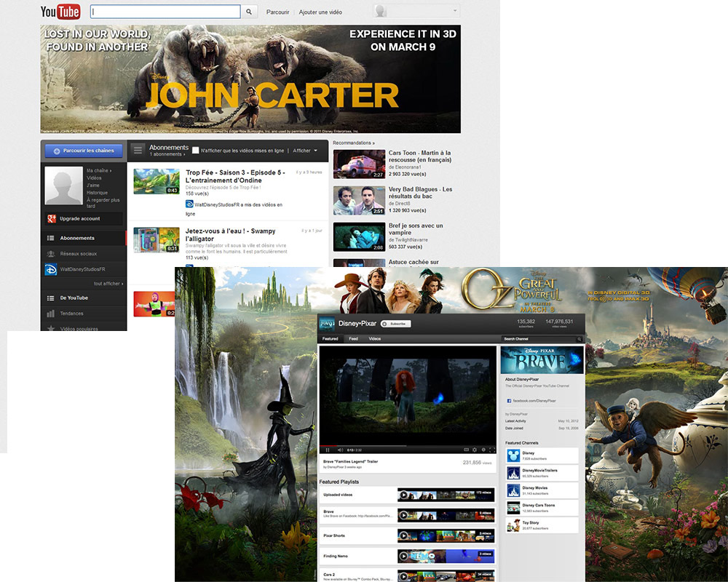Viewport: 728px width, 582px height.
Task: Click the DisneyMovieTrailers castle icon
Action: point(513,473)
